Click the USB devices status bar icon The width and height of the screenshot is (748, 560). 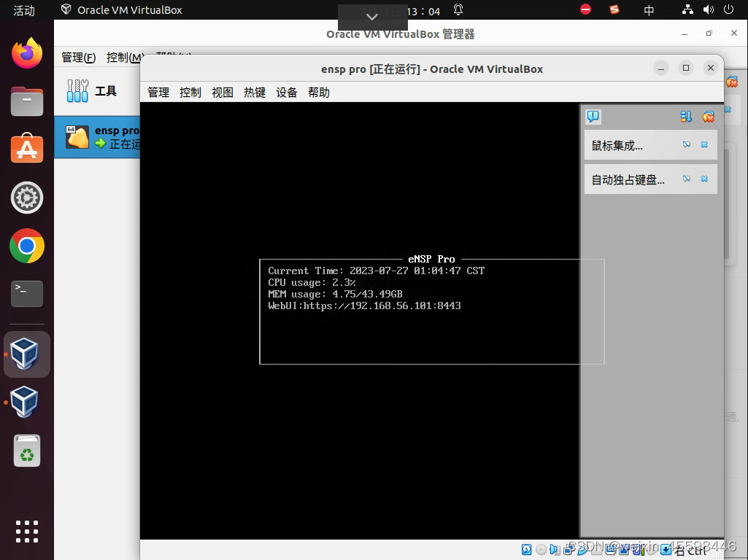click(582, 550)
